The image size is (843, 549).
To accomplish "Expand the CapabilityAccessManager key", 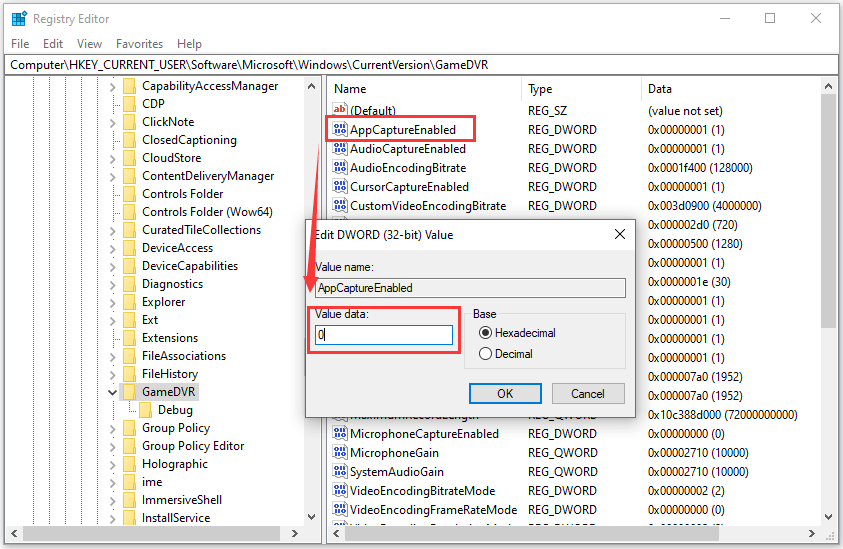I will point(112,86).
